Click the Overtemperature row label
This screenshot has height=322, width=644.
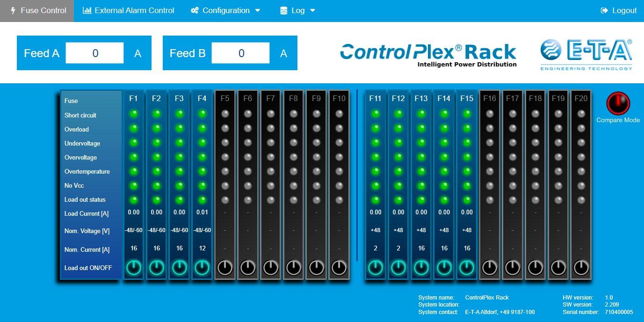pos(87,172)
